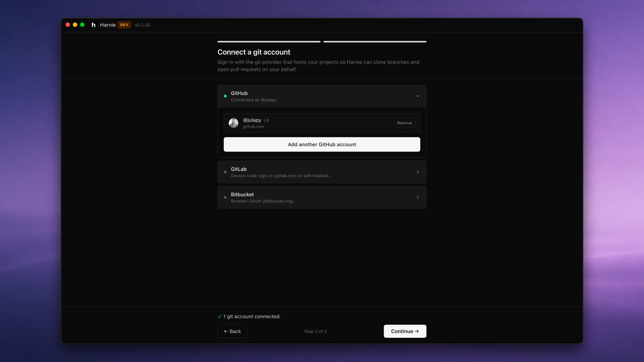
Task: Click the green connected status dot for GitHub
Action: click(225, 96)
